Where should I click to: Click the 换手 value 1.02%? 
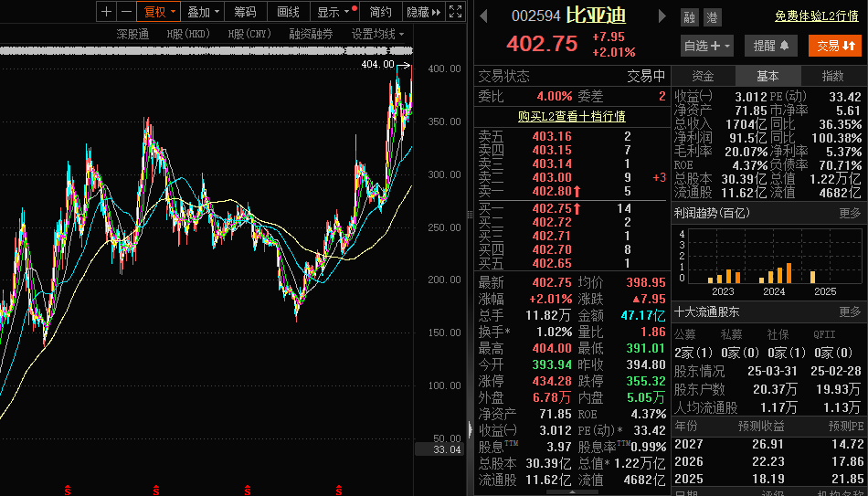[554, 332]
